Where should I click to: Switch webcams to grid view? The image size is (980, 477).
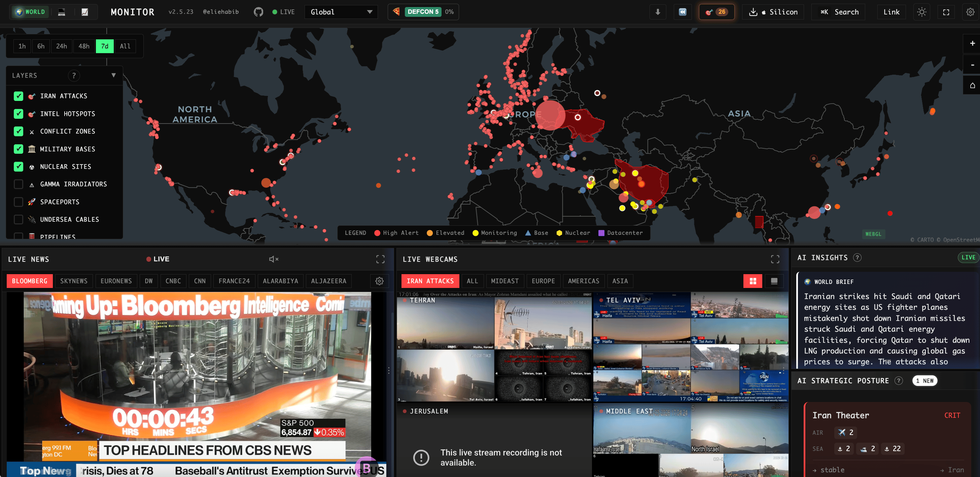point(753,281)
